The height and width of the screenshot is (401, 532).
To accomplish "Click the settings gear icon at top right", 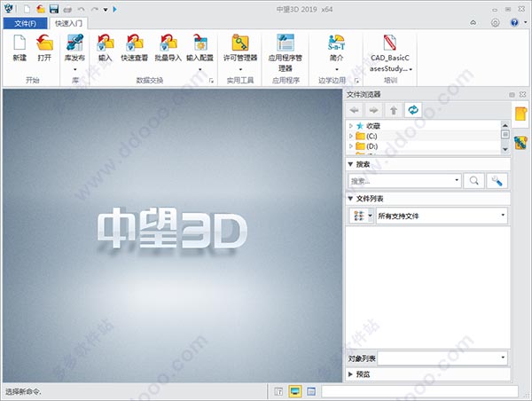I will 495,22.
